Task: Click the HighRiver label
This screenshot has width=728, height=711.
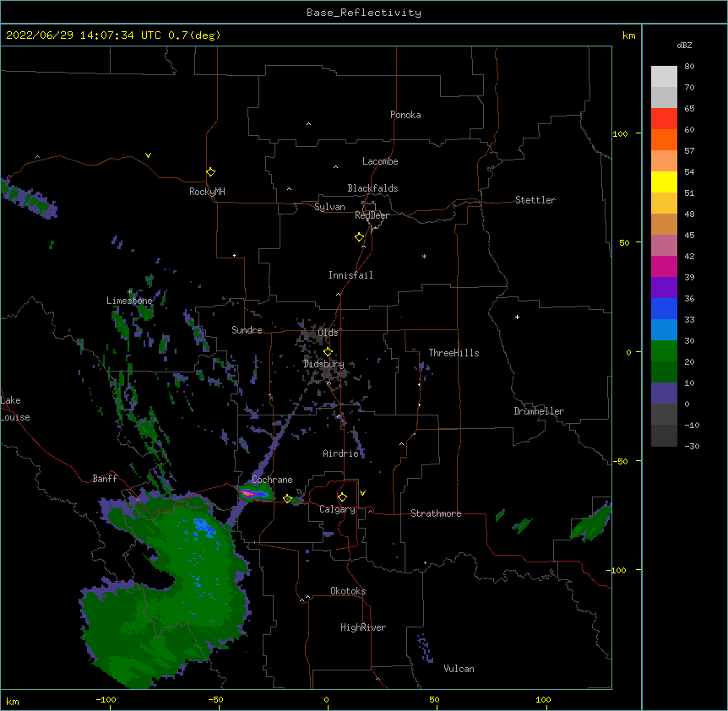Action: click(363, 627)
